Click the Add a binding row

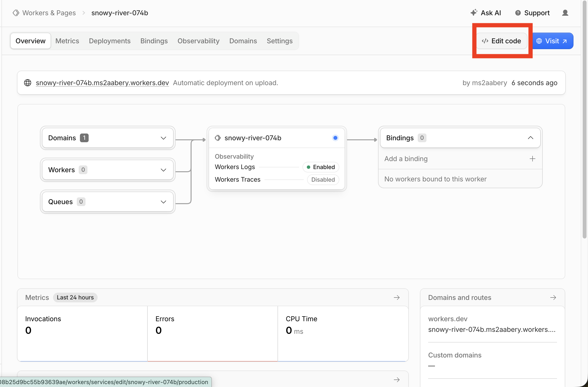(460, 159)
